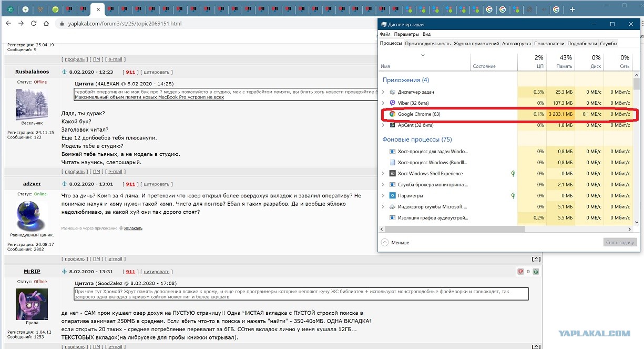Open a new Chrome tab with plus

(x=573, y=9)
